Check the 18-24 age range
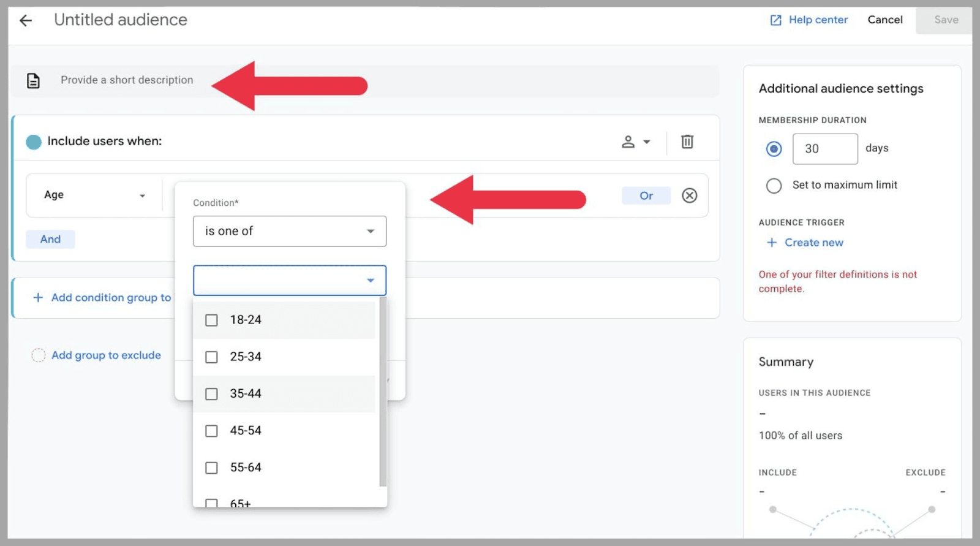This screenshot has width=980, height=546. 211,320
